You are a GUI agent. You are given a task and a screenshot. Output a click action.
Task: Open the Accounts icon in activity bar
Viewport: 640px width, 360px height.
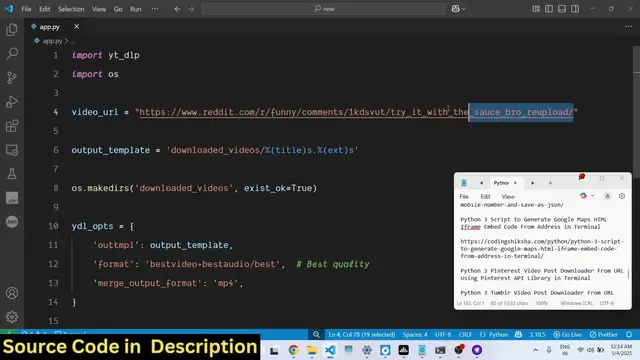point(12,293)
